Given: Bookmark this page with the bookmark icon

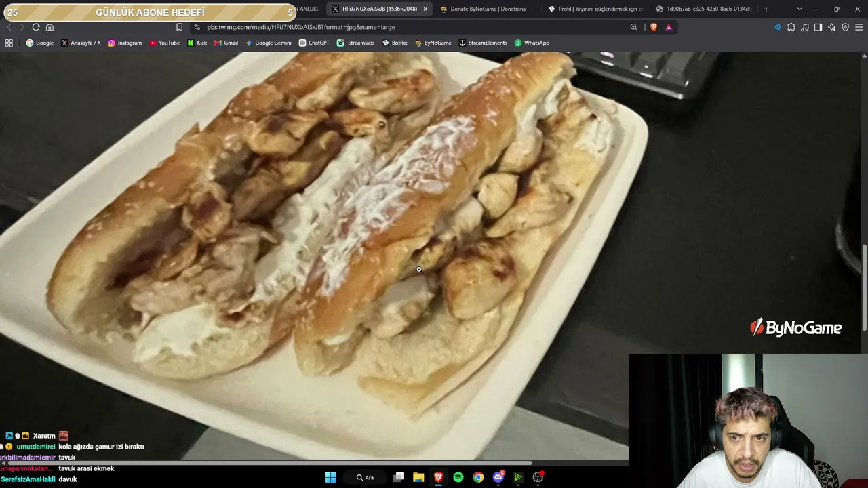Looking at the screenshot, I should [179, 27].
